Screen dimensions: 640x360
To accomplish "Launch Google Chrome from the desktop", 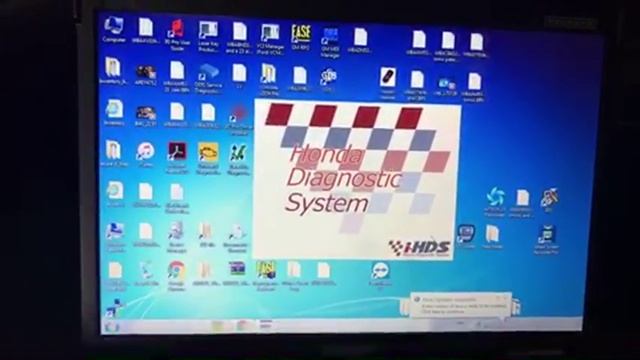I will click(x=176, y=276).
